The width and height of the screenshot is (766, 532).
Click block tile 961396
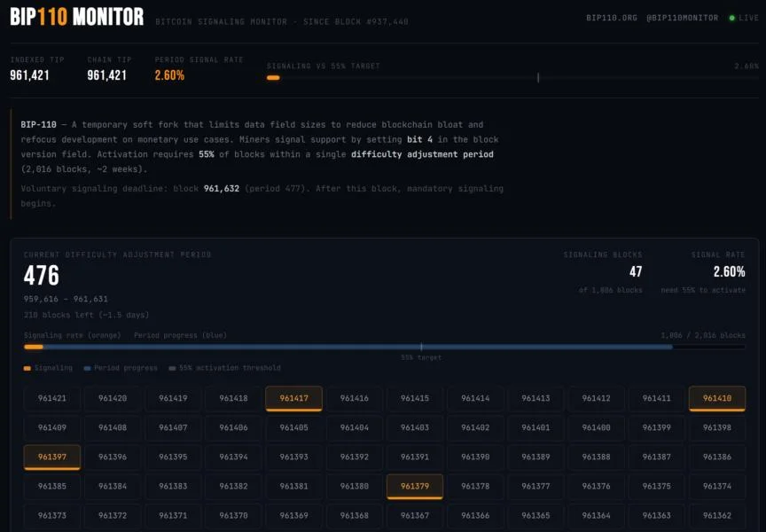[113, 458]
